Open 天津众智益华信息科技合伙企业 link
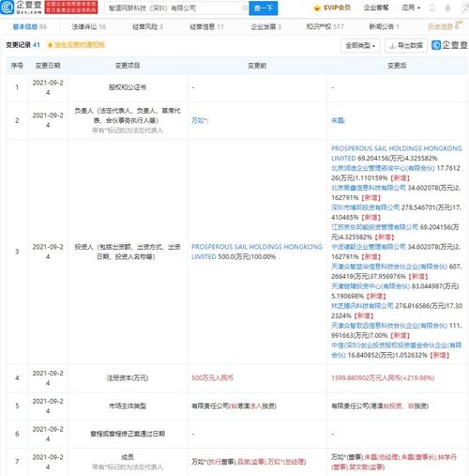The height and width of the screenshot is (476, 469). point(389,267)
